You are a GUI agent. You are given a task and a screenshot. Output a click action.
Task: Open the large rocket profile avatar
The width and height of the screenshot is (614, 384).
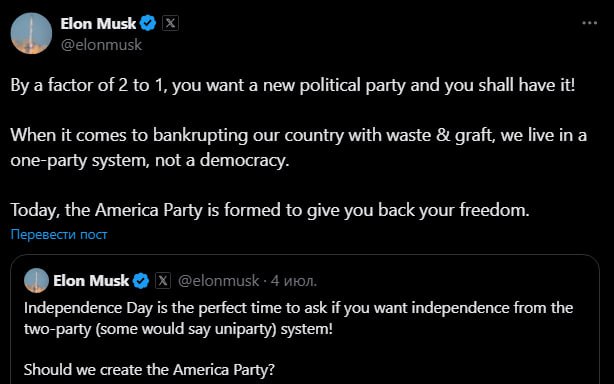pyautogui.click(x=31, y=33)
